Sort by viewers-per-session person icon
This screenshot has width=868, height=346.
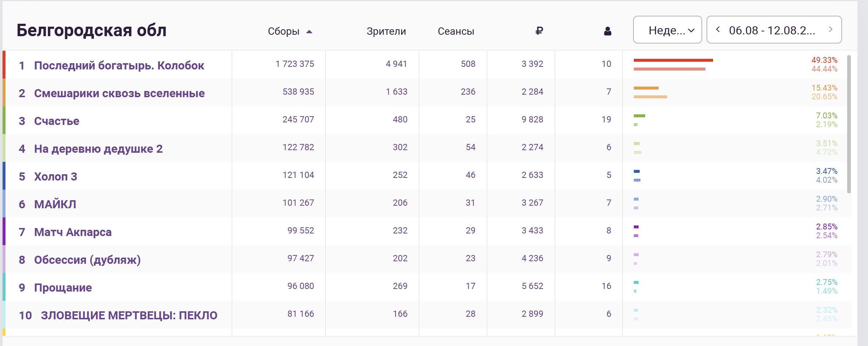tap(608, 31)
